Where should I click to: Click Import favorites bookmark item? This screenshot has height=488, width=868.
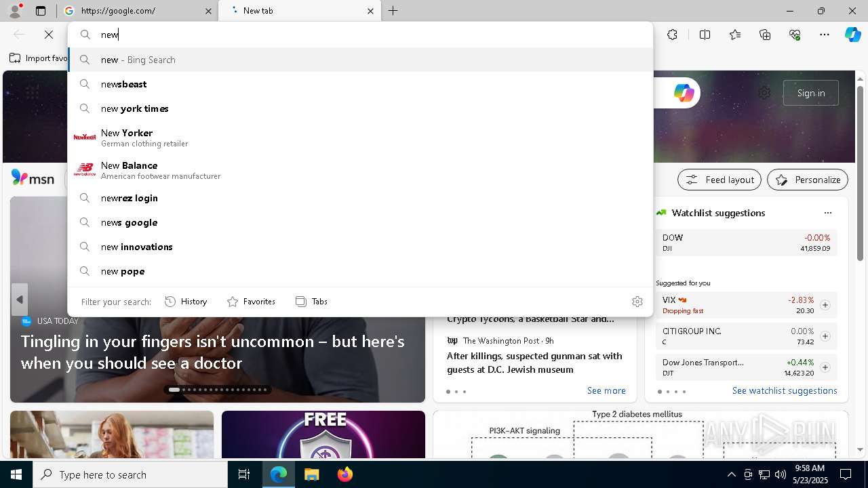[x=38, y=58]
